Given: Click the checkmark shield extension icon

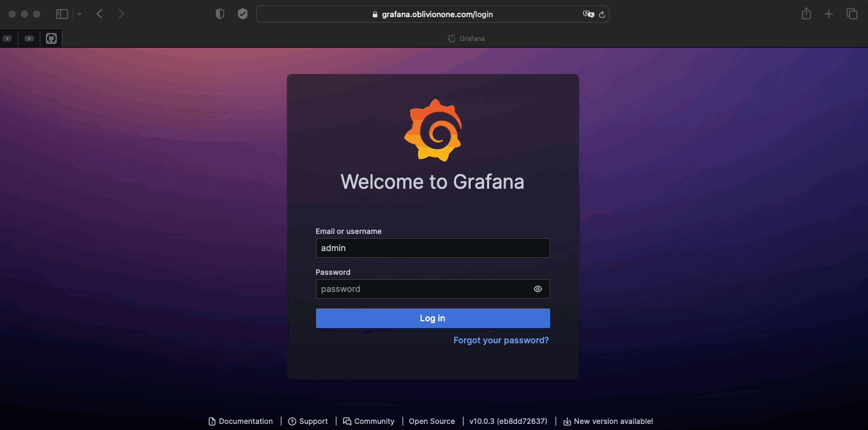Looking at the screenshot, I should pos(243,14).
